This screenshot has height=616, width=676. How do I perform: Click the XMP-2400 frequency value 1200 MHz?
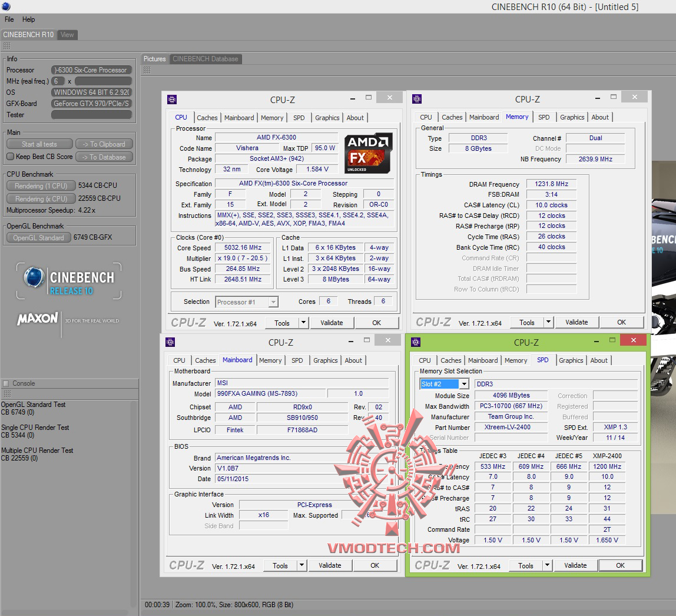click(607, 466)
